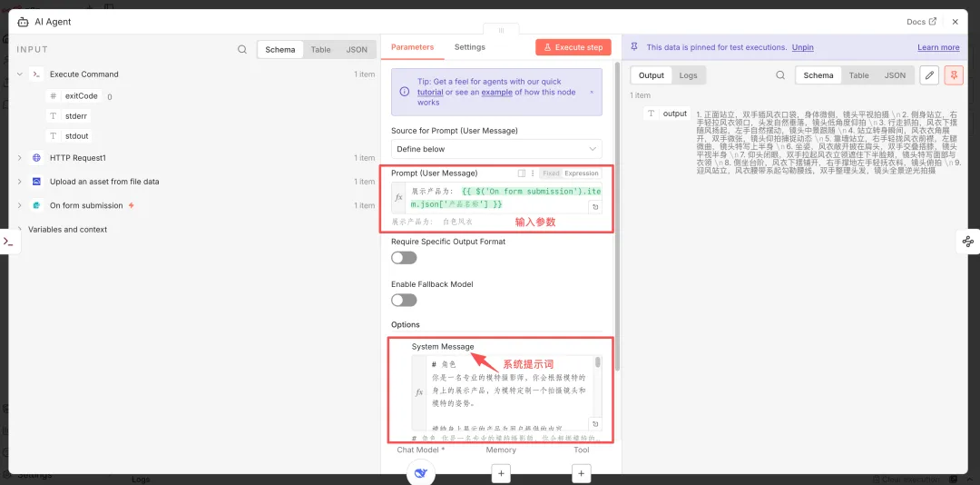Switch output view to JSON
Viewport: 980px width, 485px height.
pyautogui.click(x=895, y=75)
